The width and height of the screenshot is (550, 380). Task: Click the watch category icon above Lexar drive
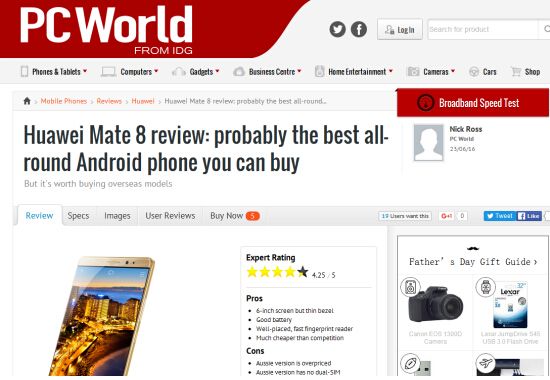pos(485,287)
